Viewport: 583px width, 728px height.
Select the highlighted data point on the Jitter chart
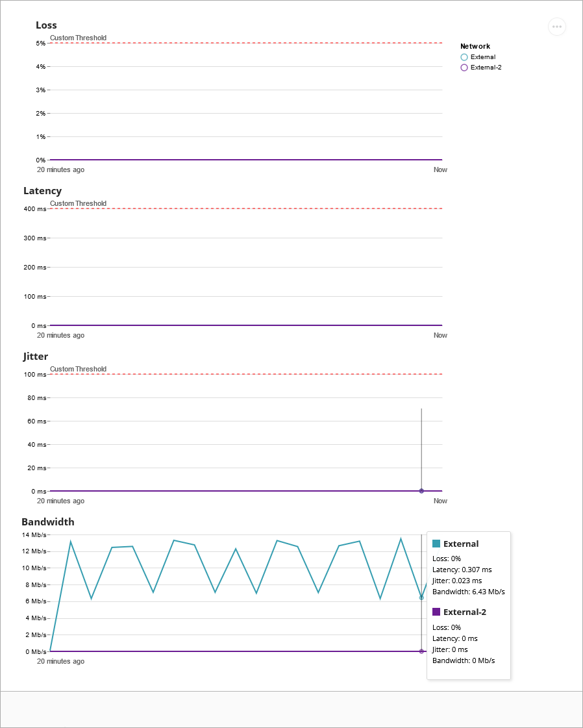[x=421, y=491]
